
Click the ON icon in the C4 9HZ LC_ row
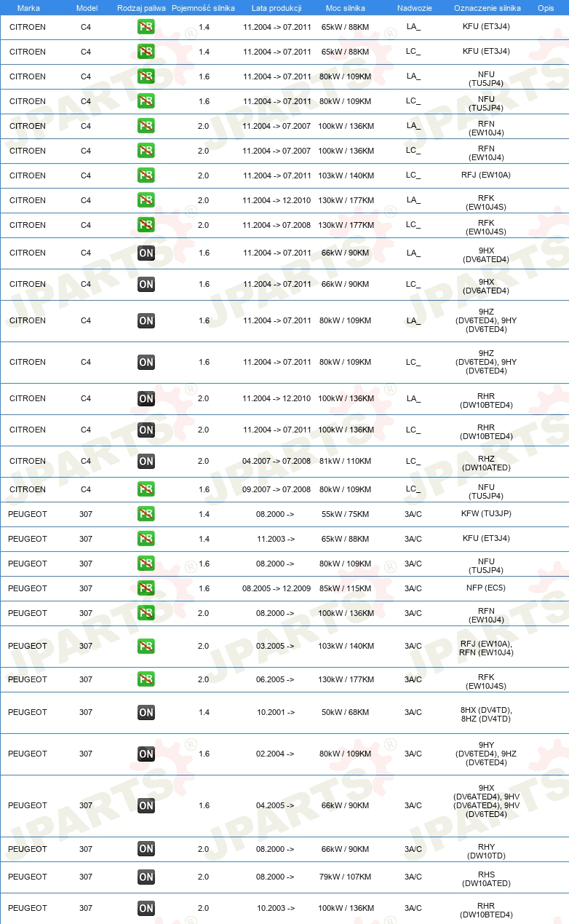[x=146, y=362]
